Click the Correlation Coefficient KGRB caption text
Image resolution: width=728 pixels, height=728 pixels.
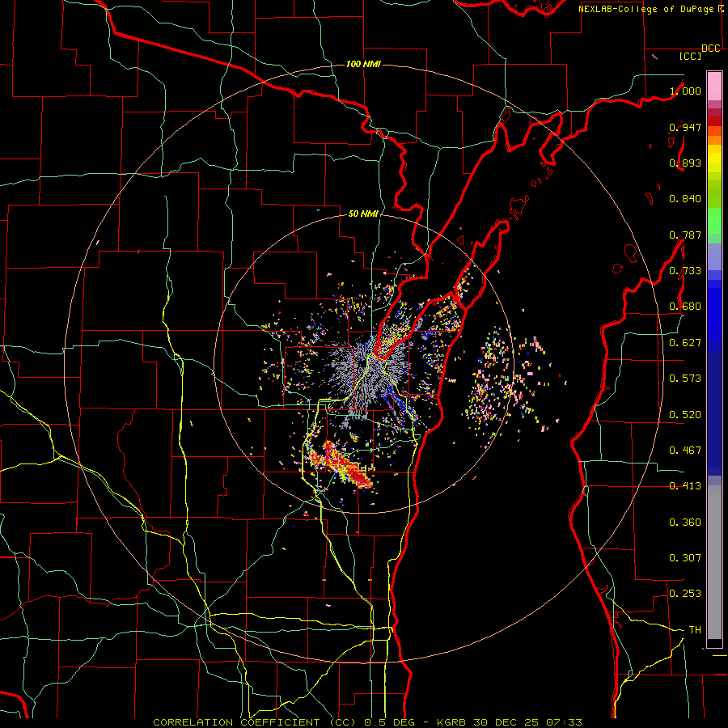click(367, 722)
